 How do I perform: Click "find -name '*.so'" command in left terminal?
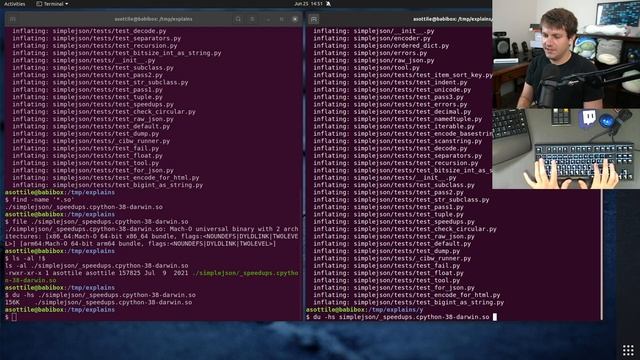(x=39, y=200)
